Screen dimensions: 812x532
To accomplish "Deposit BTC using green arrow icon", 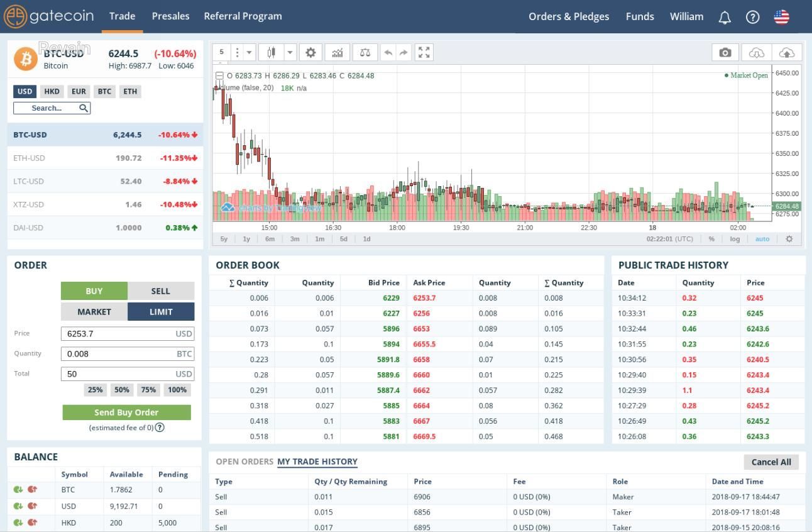I will [18, 490].
